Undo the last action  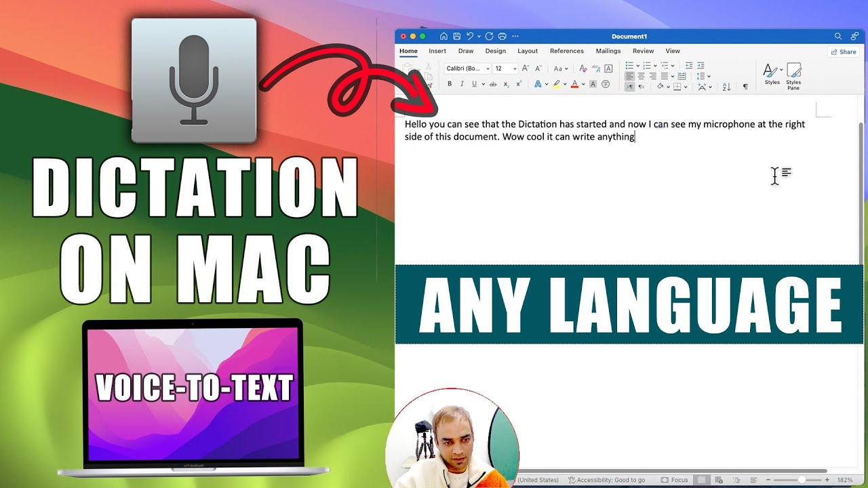coord(470,36)
